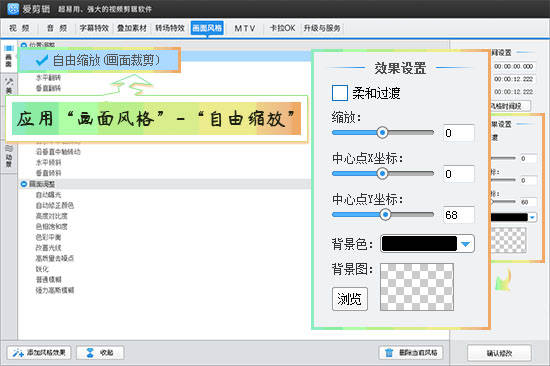Click the 收起 button
This screenshot has height=366, width=550.
point(100,353)
